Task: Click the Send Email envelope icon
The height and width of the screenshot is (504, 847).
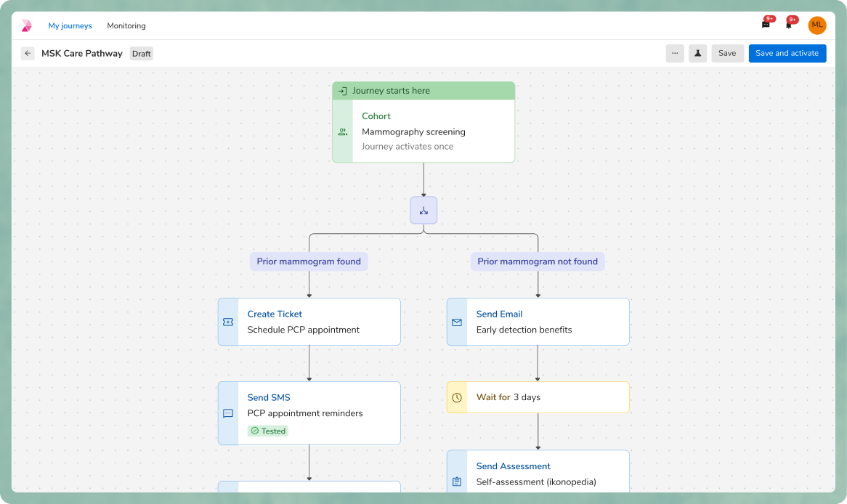Action: [x=457, y=322]
